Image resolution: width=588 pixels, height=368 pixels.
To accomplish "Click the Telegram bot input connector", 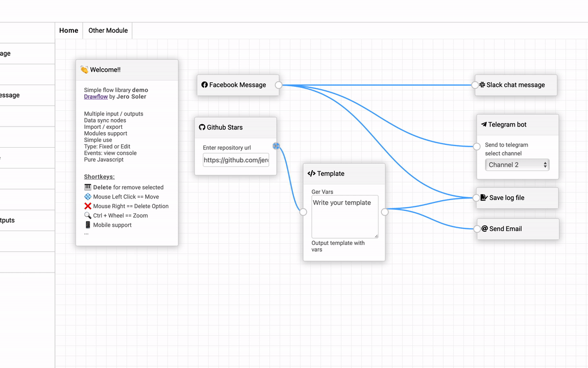I will pos(477,147).
